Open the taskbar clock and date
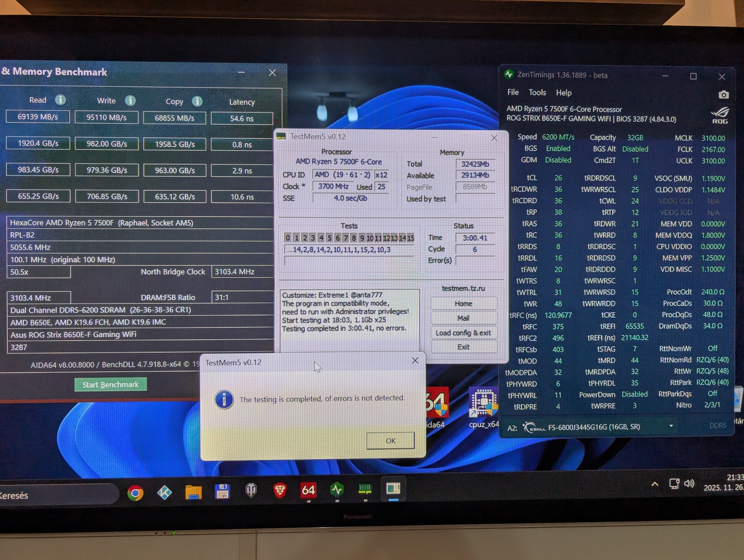The width and height of the screenshot is (744, 560). click(723, 482)
